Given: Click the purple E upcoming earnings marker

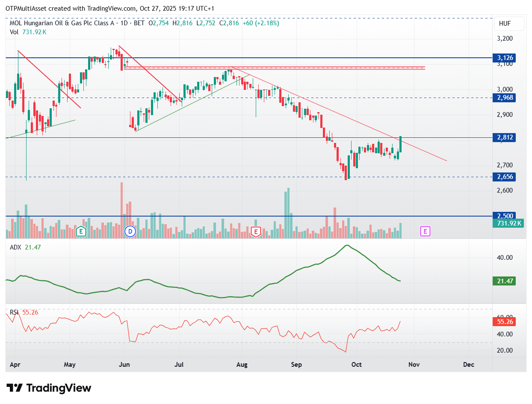Looking at the screenshot, I should pyautogui.click(x=425, y=232).
